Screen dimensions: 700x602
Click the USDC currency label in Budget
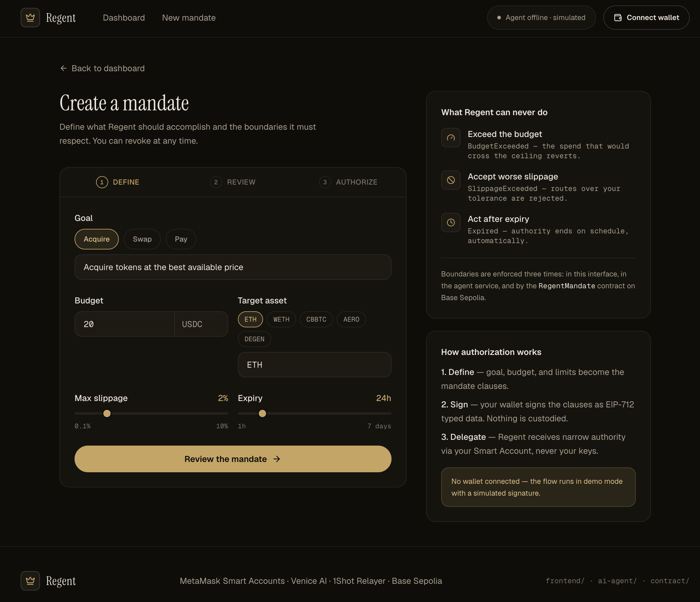coord(192,324)
